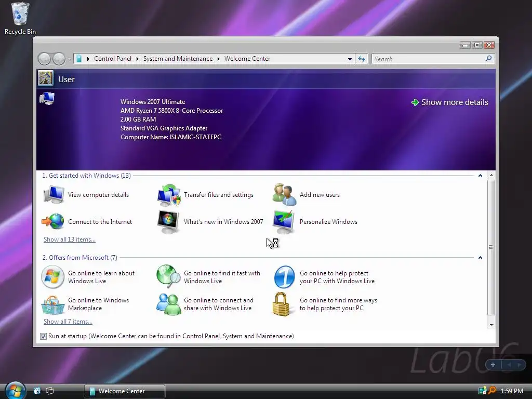The height and width of the screenshot is (399, 532).
Task: Click the Welcome Center vertical scrollbar thumb
Action: 491,247
